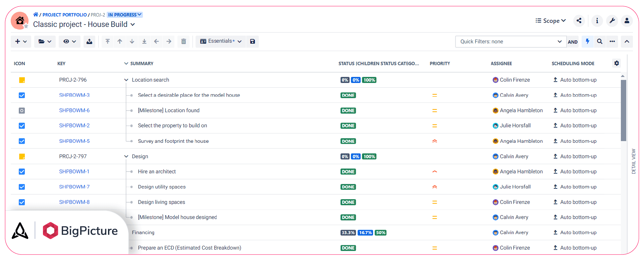The image size is (644, 262).
Task: Open the SHPBOWM-6 issue link
Action: point(74,110)
